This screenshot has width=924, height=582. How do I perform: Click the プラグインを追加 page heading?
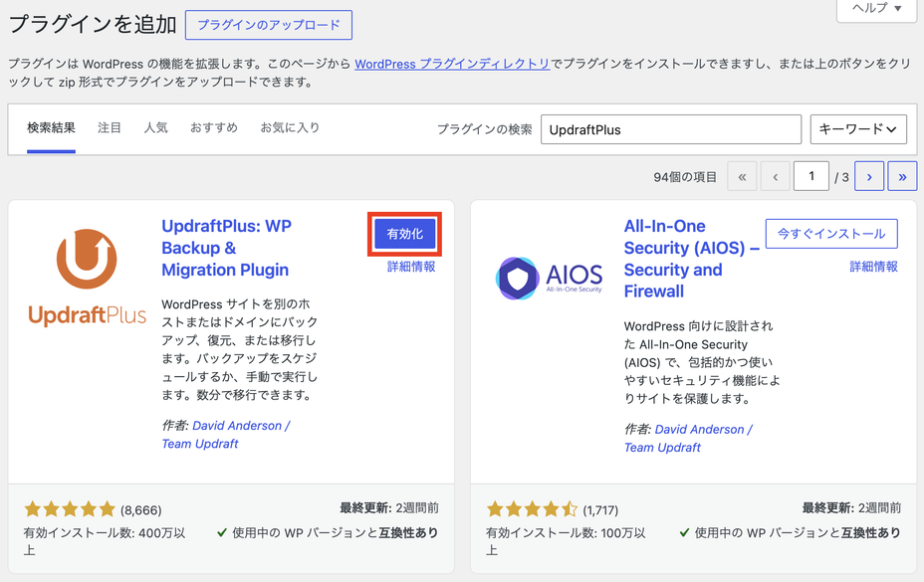tap(93, 24)
